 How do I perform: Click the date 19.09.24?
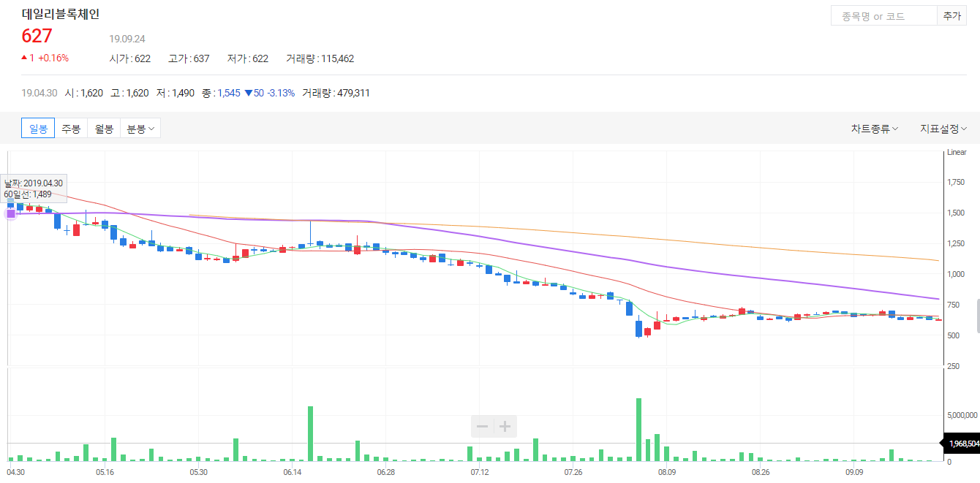[127, 39]
